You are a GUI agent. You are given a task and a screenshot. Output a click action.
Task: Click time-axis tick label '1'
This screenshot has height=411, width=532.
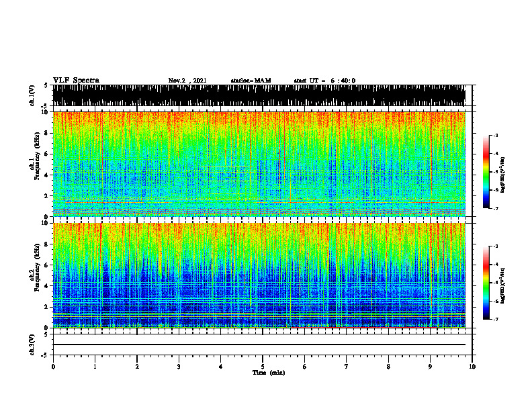[95, 367]
